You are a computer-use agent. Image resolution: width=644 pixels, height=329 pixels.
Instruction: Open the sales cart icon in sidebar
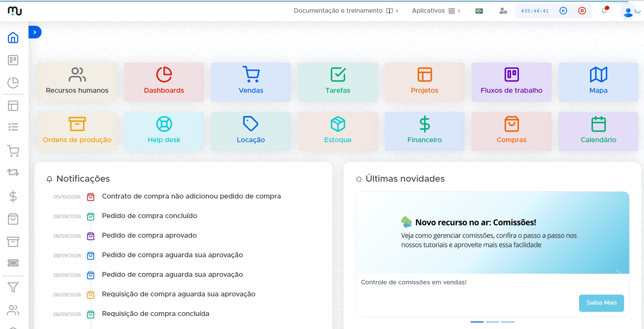click(x=13, y=151)
